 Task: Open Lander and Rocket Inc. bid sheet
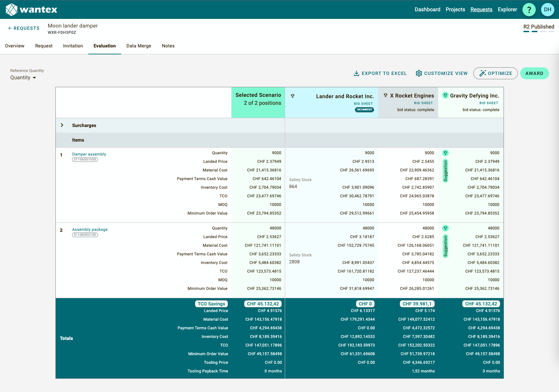click(x=363, y=104)
